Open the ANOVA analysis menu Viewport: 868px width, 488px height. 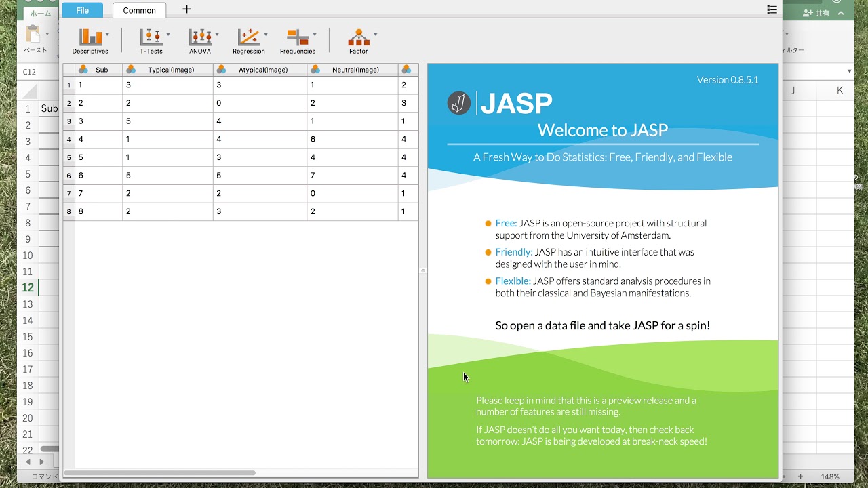tap(200, 41)
